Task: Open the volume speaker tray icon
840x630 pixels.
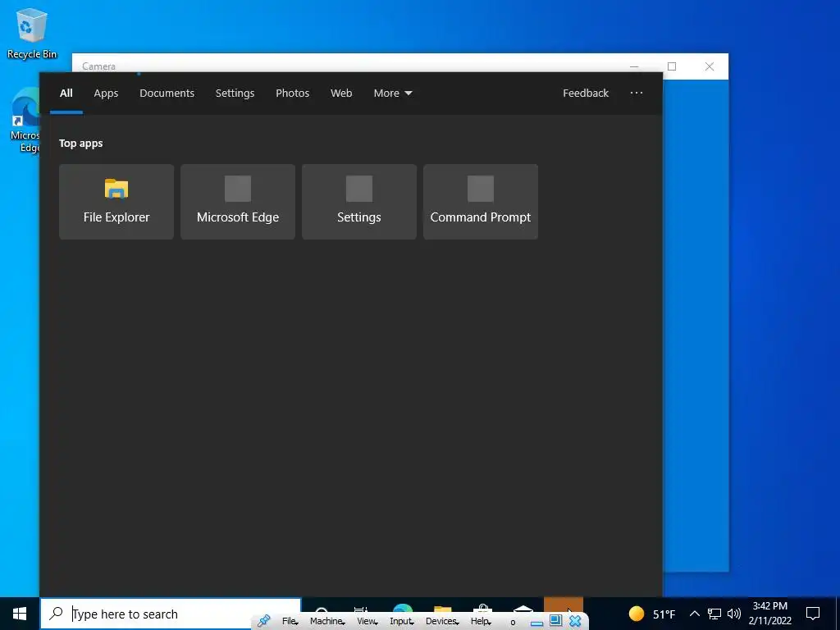Action: coord(734,614)
